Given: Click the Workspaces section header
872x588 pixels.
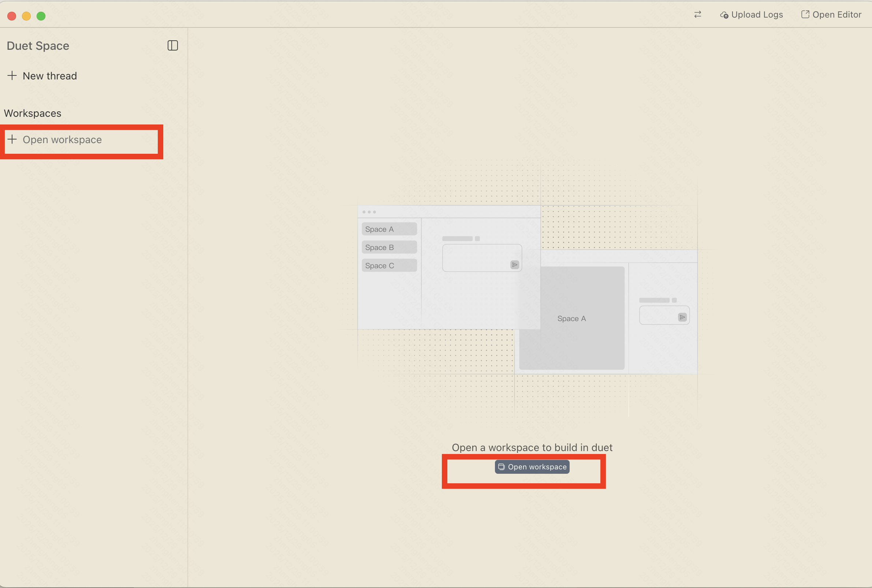Looking at the screenshot, I should point(33,113).
